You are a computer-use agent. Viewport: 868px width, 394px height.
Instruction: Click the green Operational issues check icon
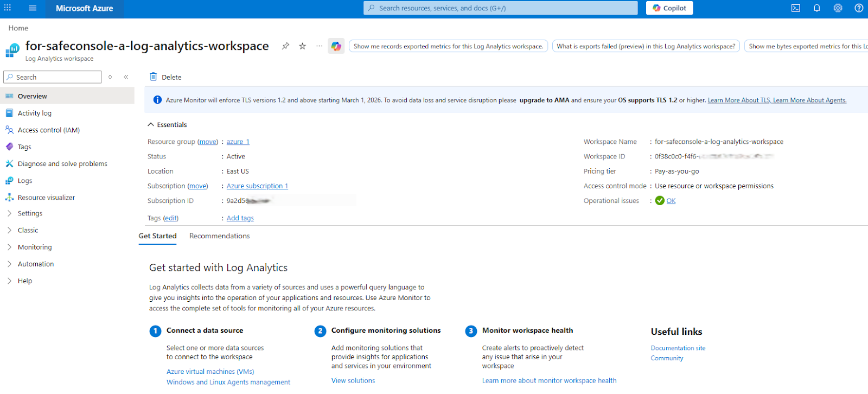[660, 201]
